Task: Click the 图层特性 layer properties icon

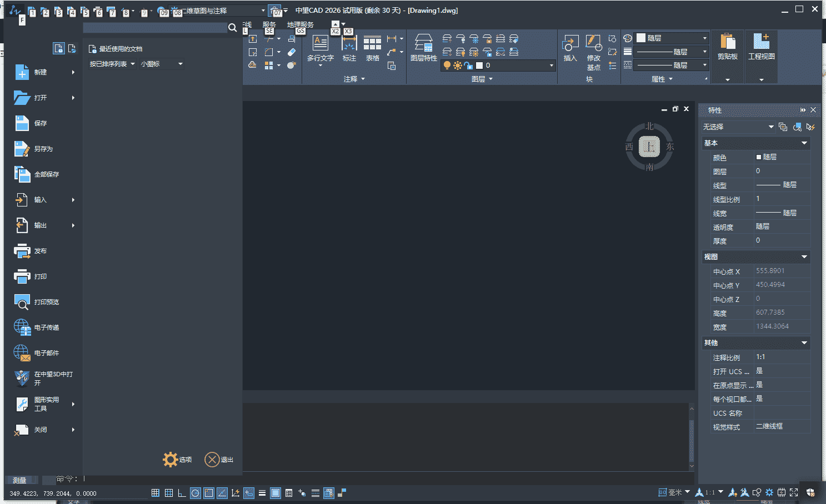Action: coord(423,43)
